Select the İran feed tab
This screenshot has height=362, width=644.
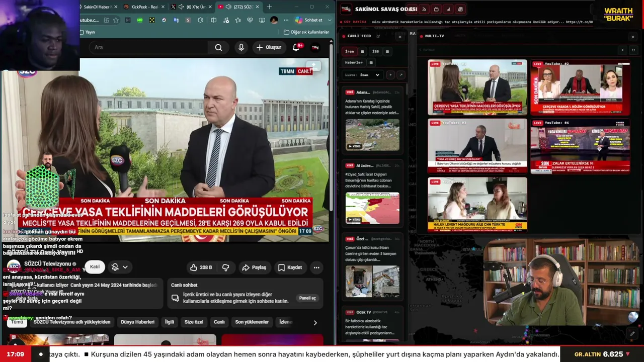(x=350, y=51)
